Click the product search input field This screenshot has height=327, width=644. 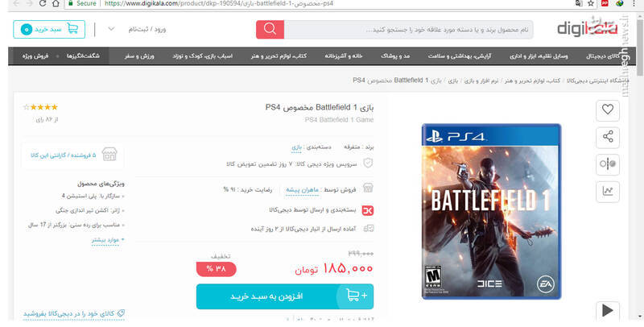[409, 30]
